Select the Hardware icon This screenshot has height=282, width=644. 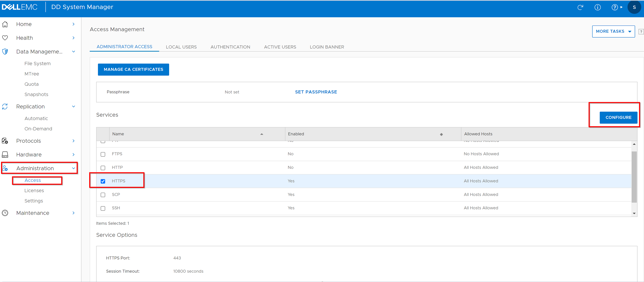[x=5, y=155]
